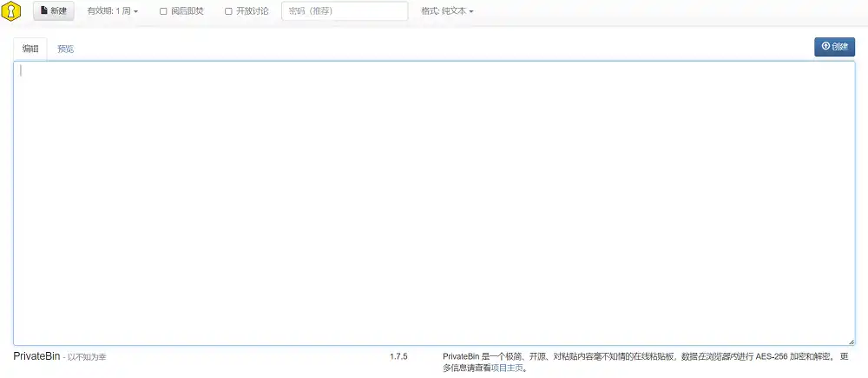Tick the 阅后即焚 checkbox
868x378 pixels.
163,11
